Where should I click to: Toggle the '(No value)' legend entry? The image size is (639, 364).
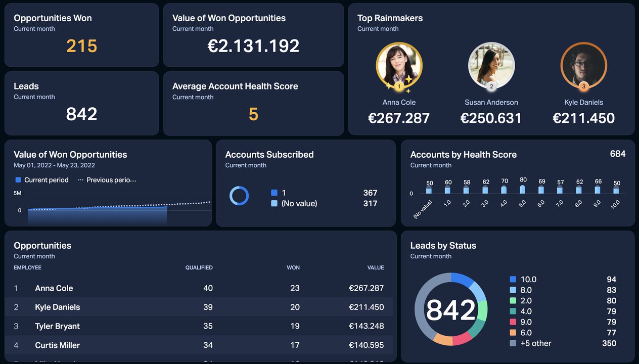pos(299,204)
